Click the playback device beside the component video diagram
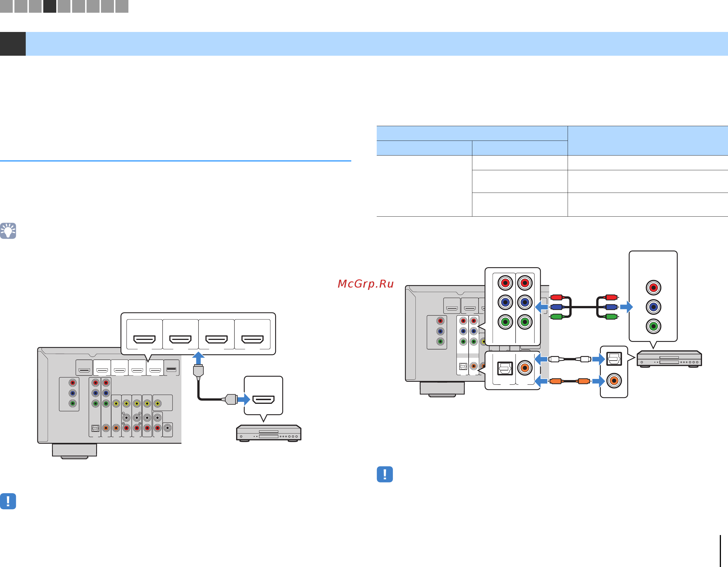Screen dimensions: 728x567 click(669, 359)
